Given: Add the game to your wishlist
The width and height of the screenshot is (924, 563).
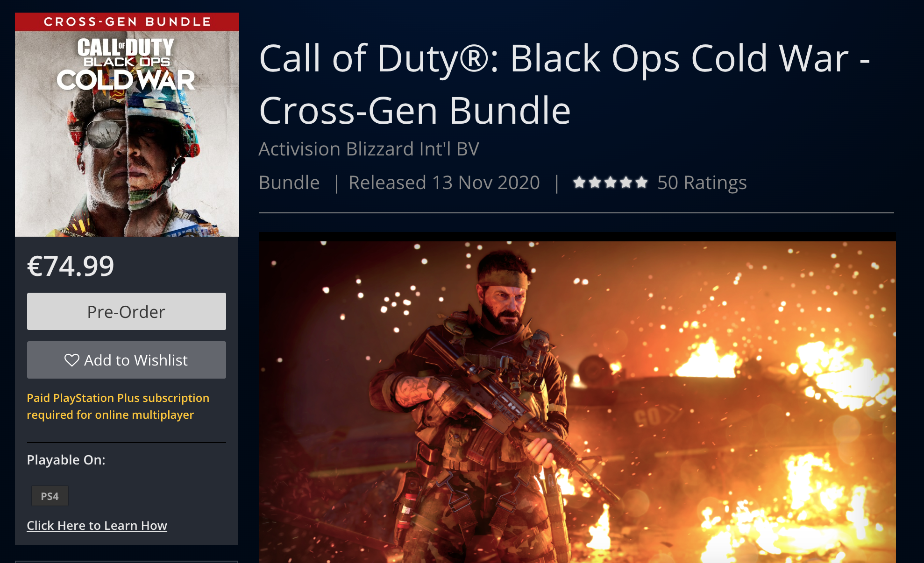Looking at the screenshot, I should [127, 360].
